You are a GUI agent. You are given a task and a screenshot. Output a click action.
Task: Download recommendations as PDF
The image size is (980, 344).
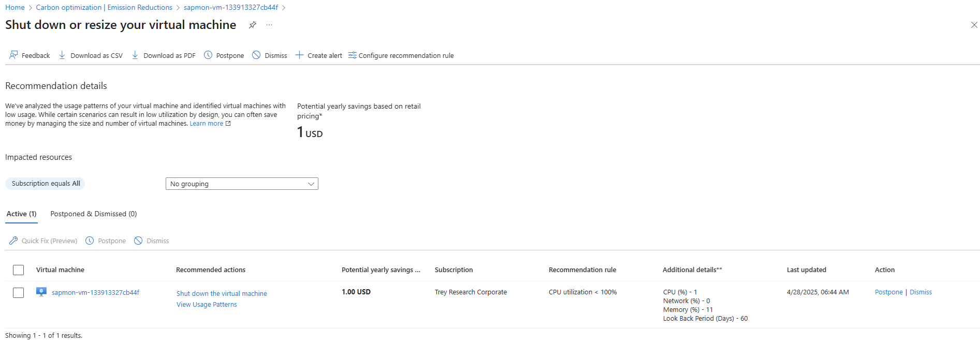(x=164, y=55)
